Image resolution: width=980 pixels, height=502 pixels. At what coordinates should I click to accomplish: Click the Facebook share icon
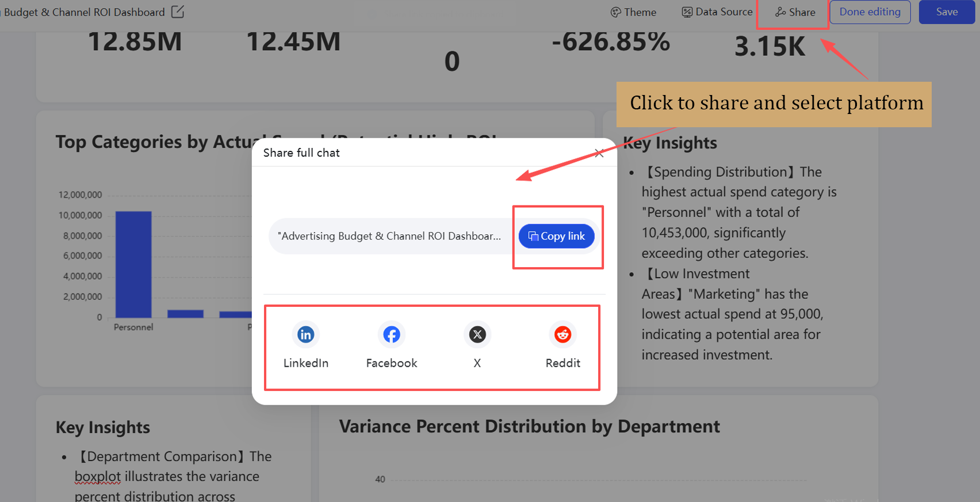click(392, 334)
